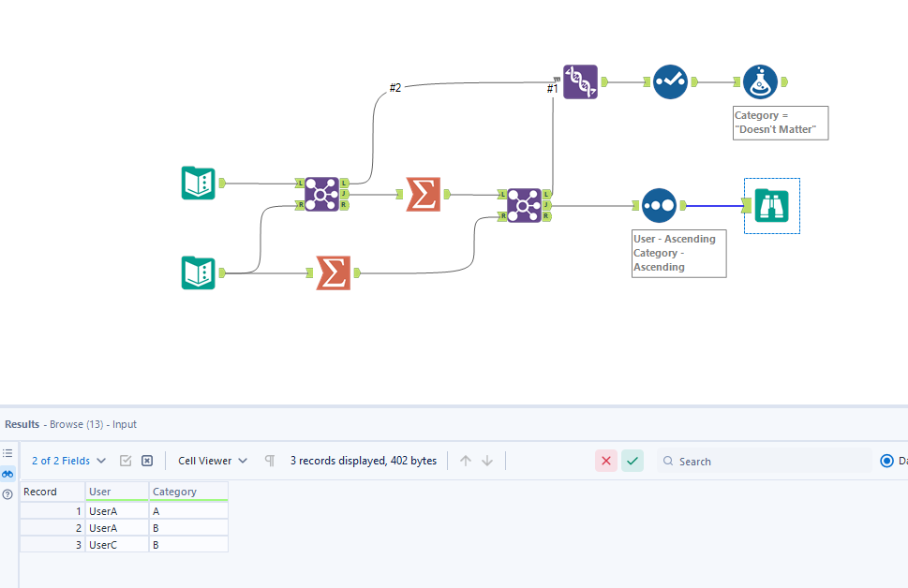908x588 pixels.
Task: Open the '2 of 2 Fields' dropdown
Action: point(67,461)
